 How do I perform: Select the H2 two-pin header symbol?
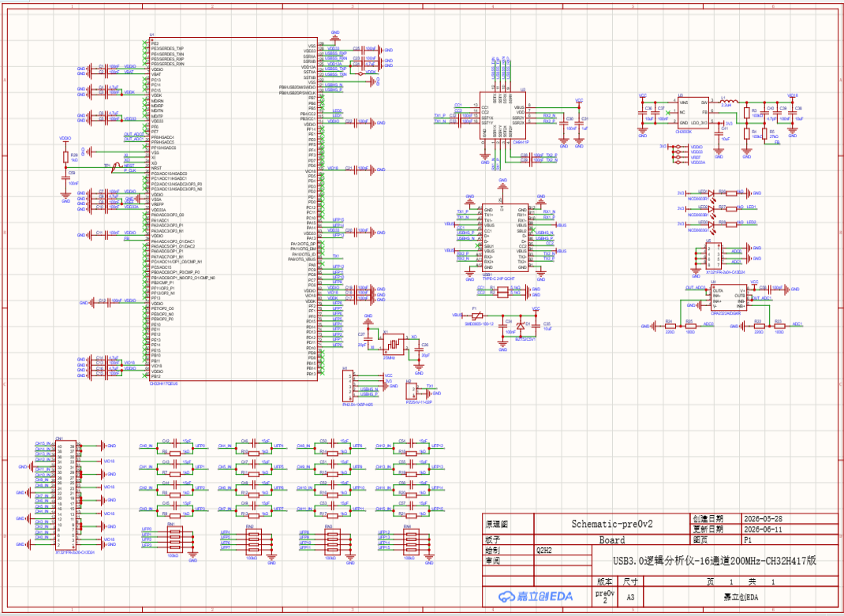[x=413, y=390]
